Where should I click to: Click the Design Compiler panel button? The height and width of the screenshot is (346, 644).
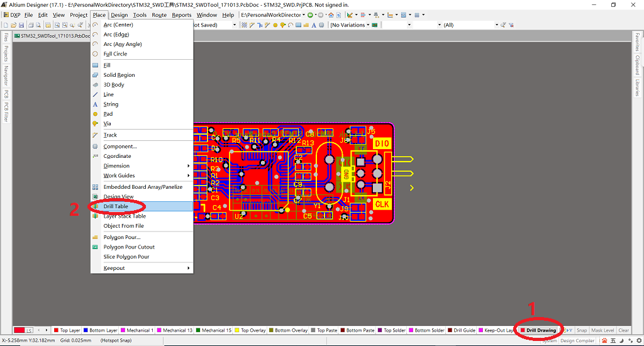(x=577, y=341)
